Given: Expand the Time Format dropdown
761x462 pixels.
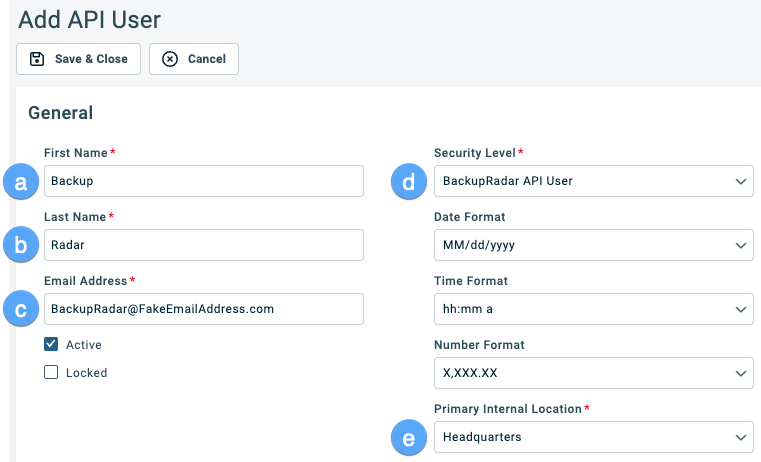Looking at the screenshot, I should [594, 309].
